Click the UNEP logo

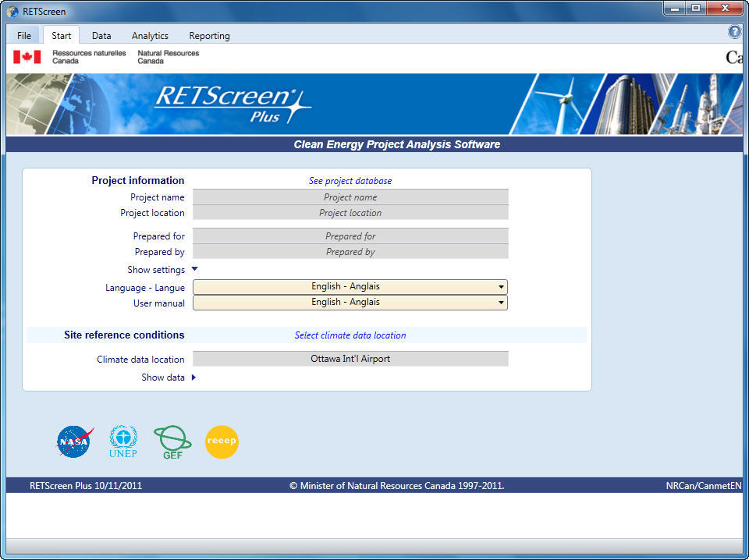click(x=123, y=441)
